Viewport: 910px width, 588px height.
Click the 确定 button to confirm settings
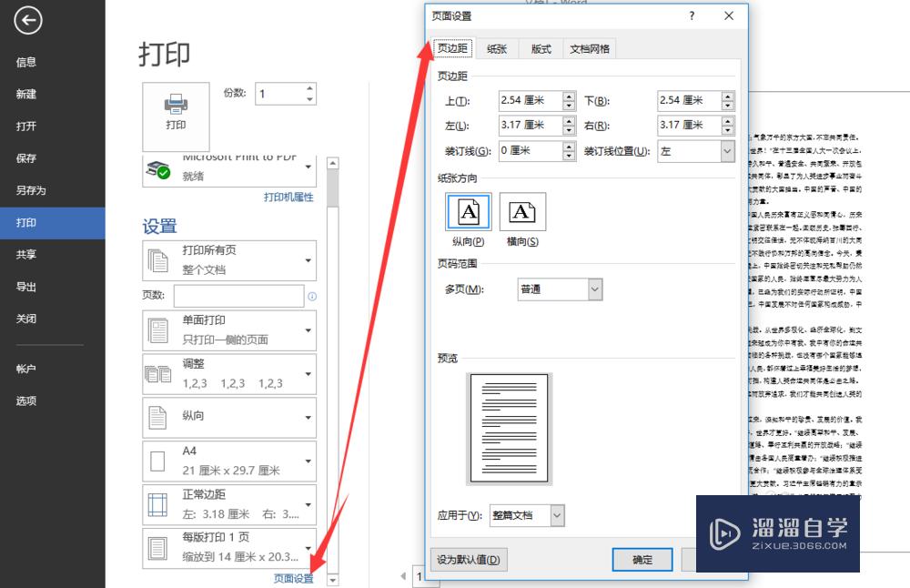click(642, 560)
